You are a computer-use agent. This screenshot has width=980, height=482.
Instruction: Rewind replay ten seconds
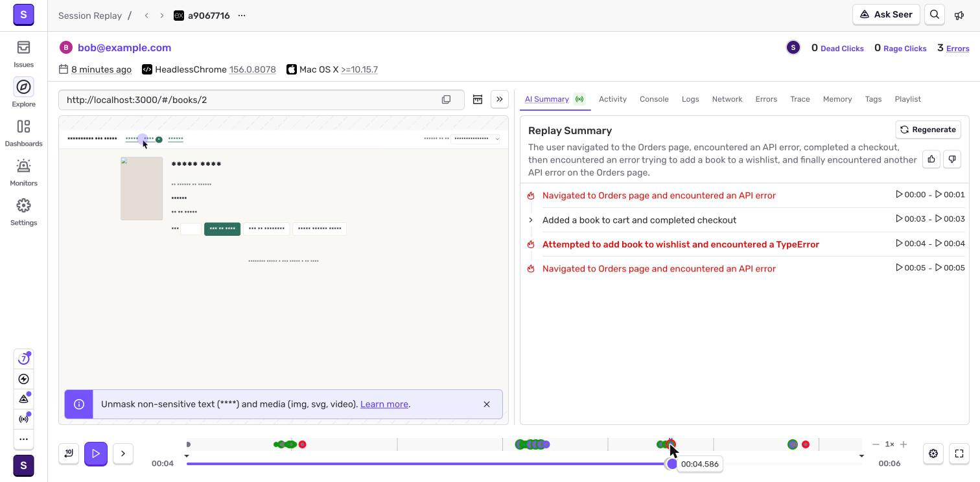point(69,453)
